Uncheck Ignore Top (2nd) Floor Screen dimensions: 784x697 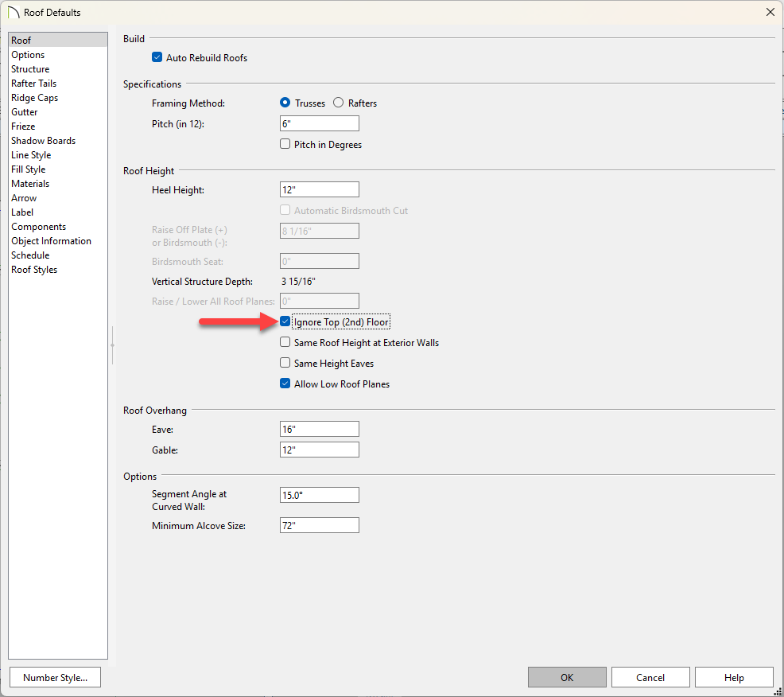tap(285, 321)
